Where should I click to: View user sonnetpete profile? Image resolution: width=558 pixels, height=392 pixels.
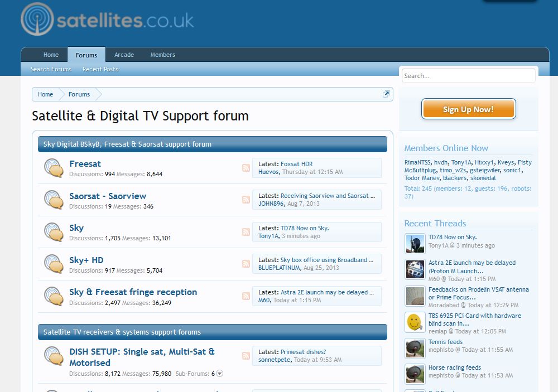point(275,360)
